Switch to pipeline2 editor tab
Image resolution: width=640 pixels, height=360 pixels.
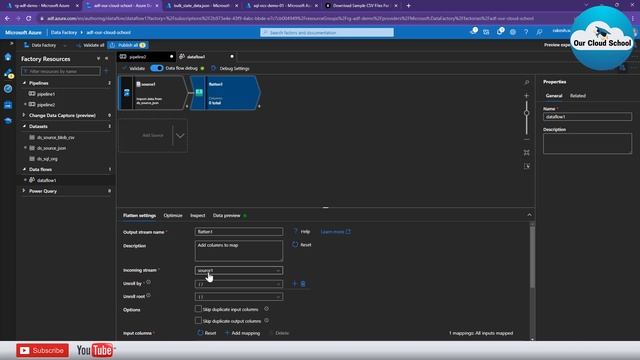tap(146, 57)
